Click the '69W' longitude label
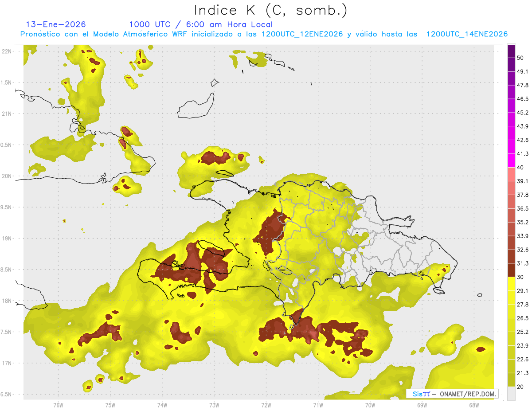This screenshot has height=411, width=532. [422, 405]
